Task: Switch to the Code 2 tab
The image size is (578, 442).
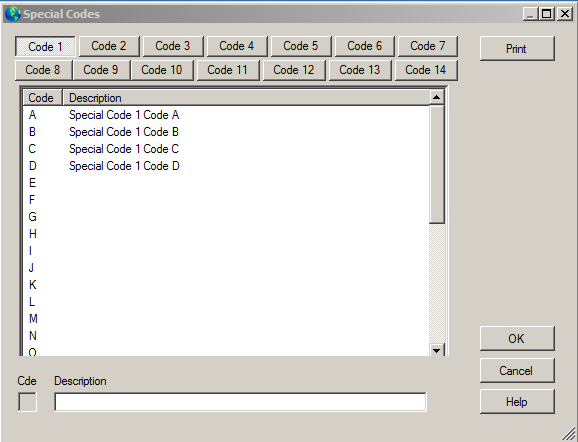Action: [x=109, y=46]
